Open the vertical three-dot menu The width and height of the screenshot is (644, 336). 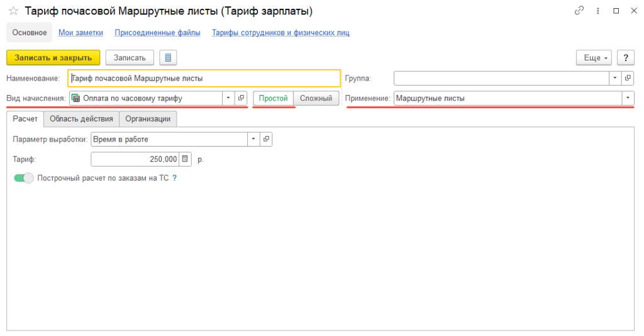[597, 11]
